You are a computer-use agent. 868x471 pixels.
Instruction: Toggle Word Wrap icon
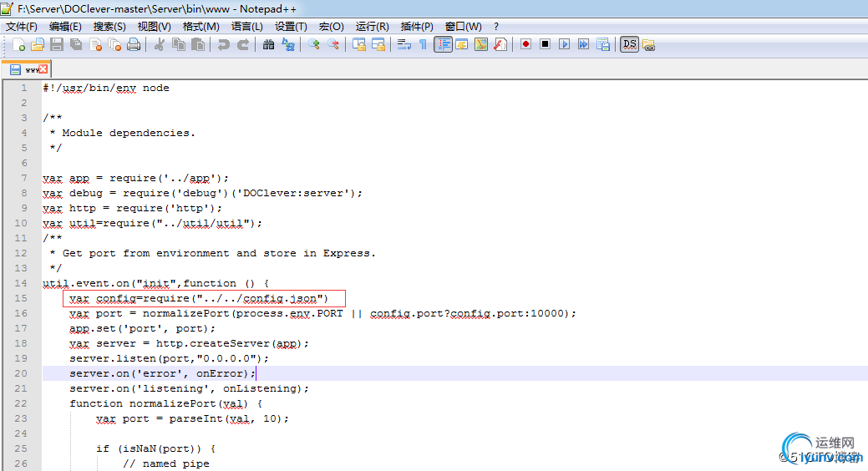pos(404,45)
